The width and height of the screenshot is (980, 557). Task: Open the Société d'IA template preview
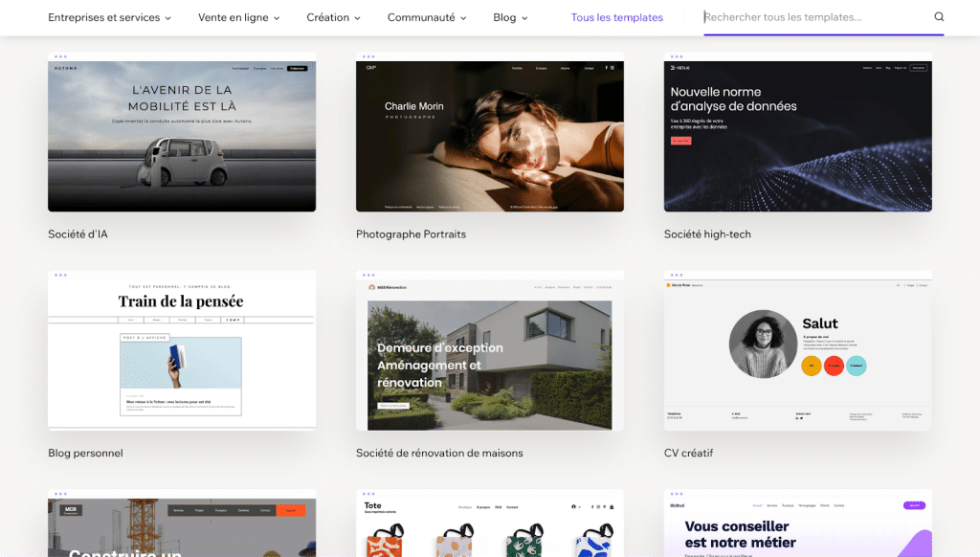(x=182, y=136)
